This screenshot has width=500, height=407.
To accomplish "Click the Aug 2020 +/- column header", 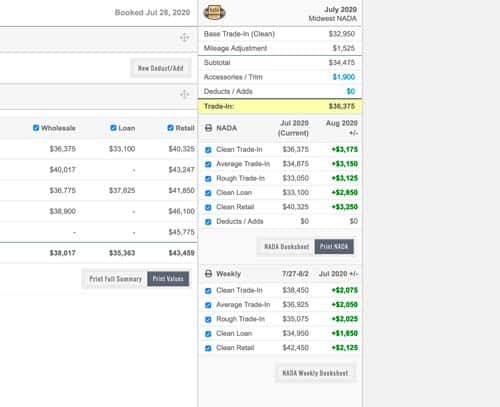I will tap(342, 128).
